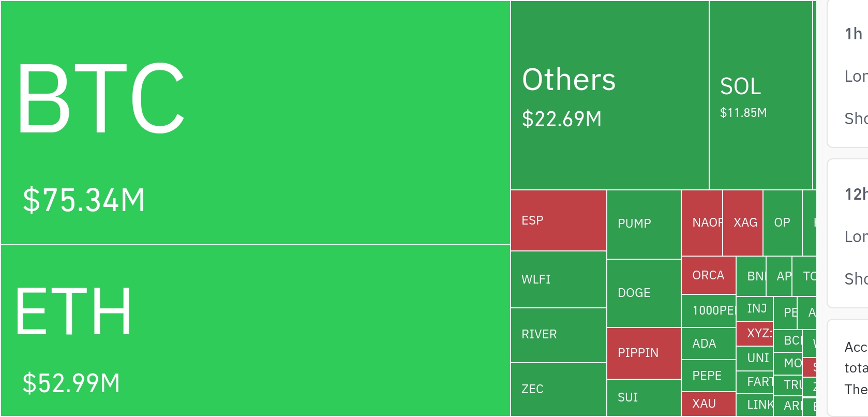Click the PUMP heatmap tile
Viewport: 868px width, 417px height.
click(x=643, y=224)
